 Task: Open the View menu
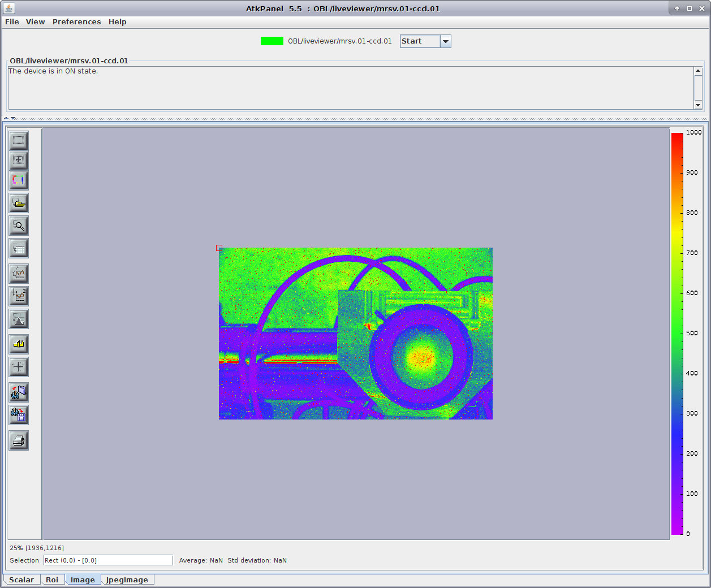(x=35, y=22)
